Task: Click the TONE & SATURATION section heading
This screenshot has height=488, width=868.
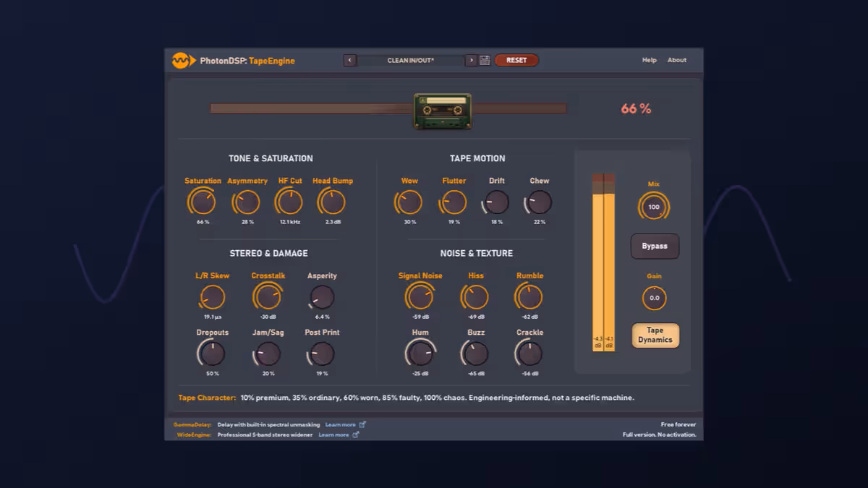Action: [x=271, y=158]
